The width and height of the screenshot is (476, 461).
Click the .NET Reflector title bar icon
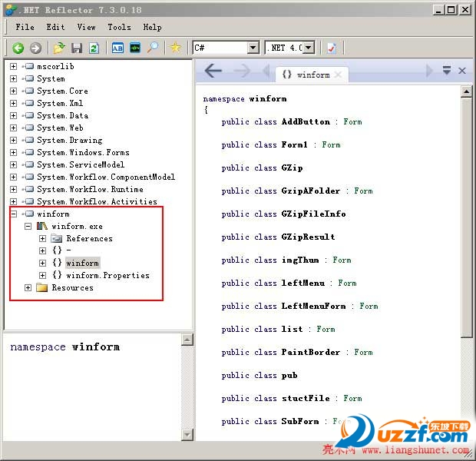pyautogui.click(x=12, y=10)
